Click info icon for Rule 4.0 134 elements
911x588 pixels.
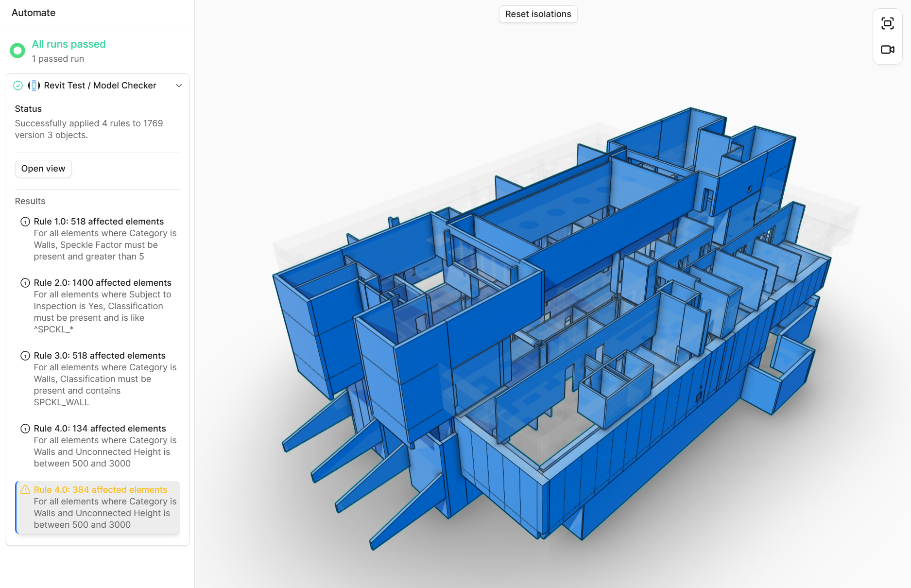tap(25, 429)
